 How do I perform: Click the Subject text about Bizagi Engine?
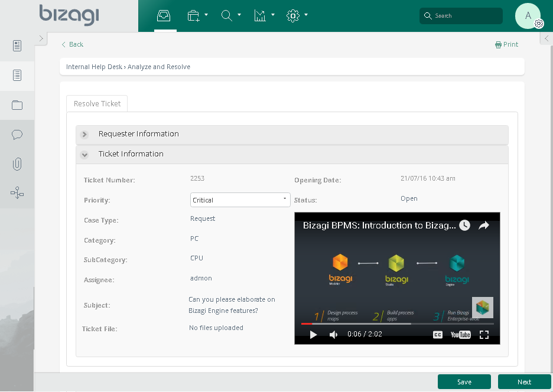(x=232, y=305)
